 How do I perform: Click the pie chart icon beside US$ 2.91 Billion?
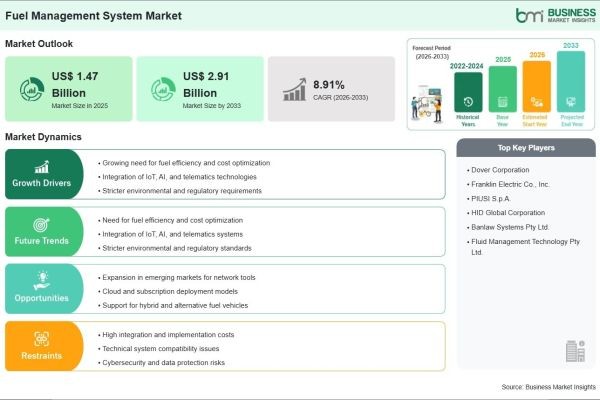click(x=163, y=89)
